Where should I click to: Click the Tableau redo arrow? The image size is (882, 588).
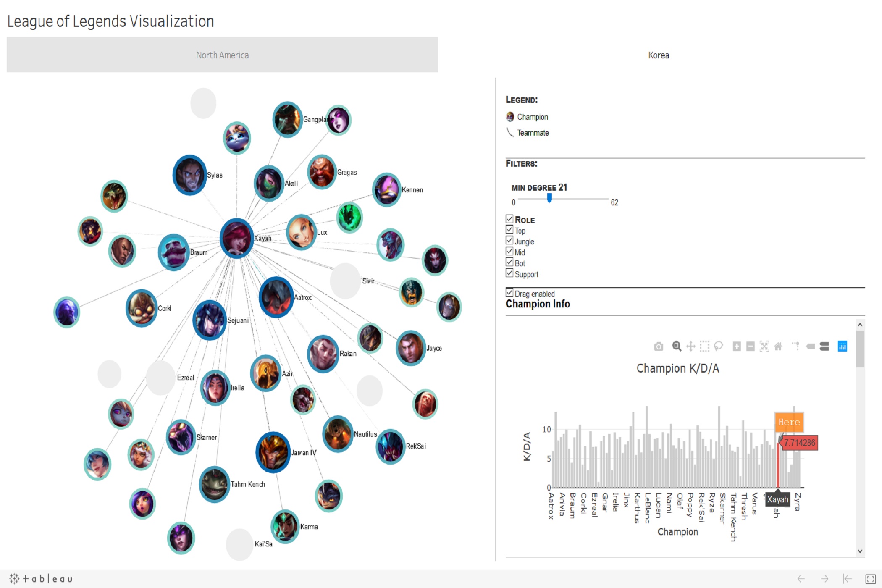point(824,579)
